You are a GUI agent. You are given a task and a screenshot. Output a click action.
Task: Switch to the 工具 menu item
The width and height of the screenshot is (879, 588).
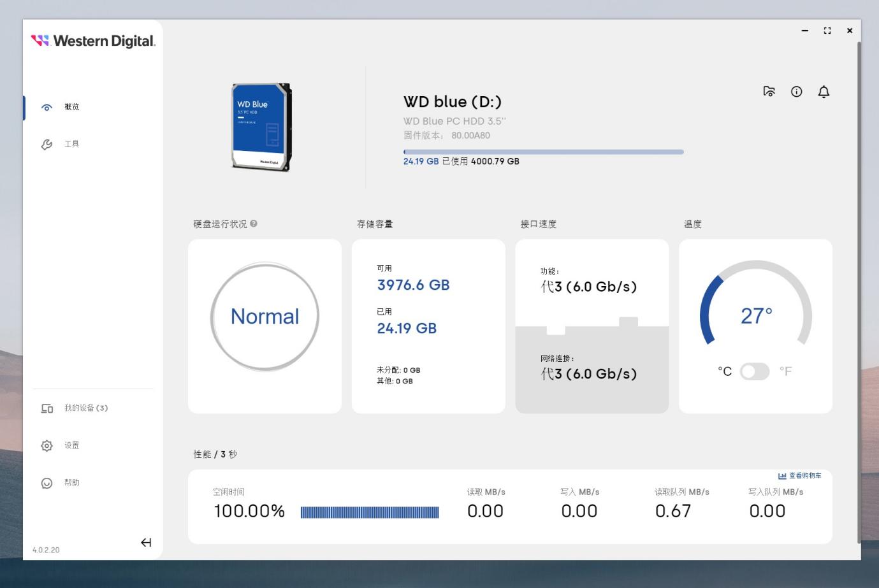point(72,144)
